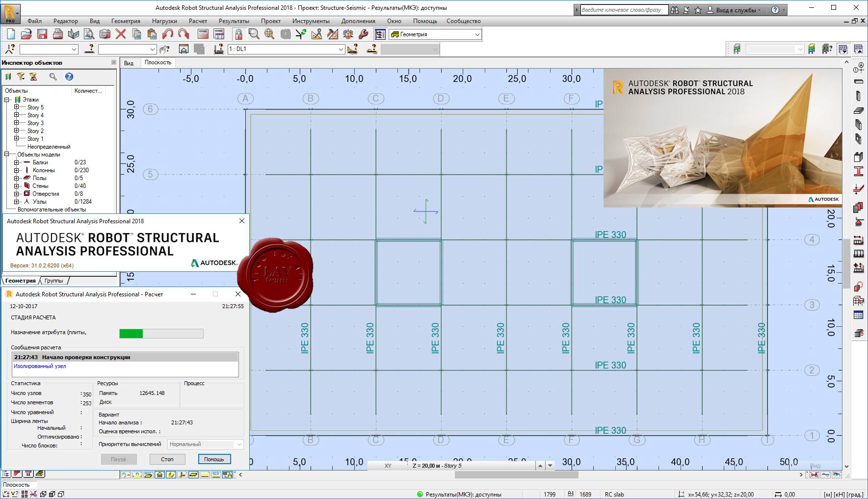Viewport: 868px width, 499px height.
Task: Click the RC slab status bar entry
Action: click(614, 494)
